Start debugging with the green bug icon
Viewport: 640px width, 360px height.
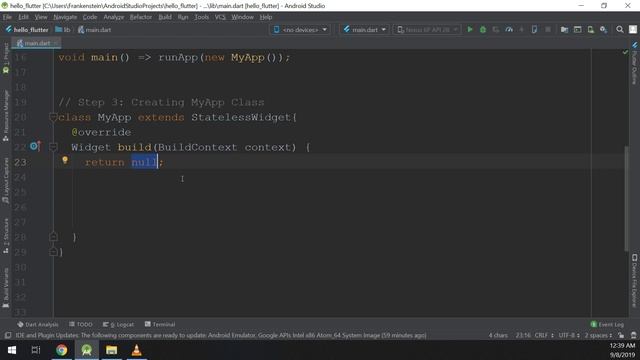coord(483,29)
